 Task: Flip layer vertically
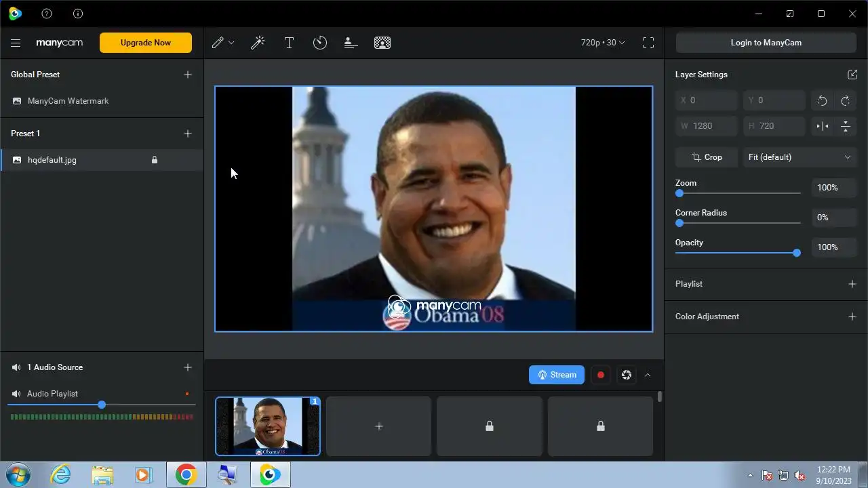click(846, 126)
